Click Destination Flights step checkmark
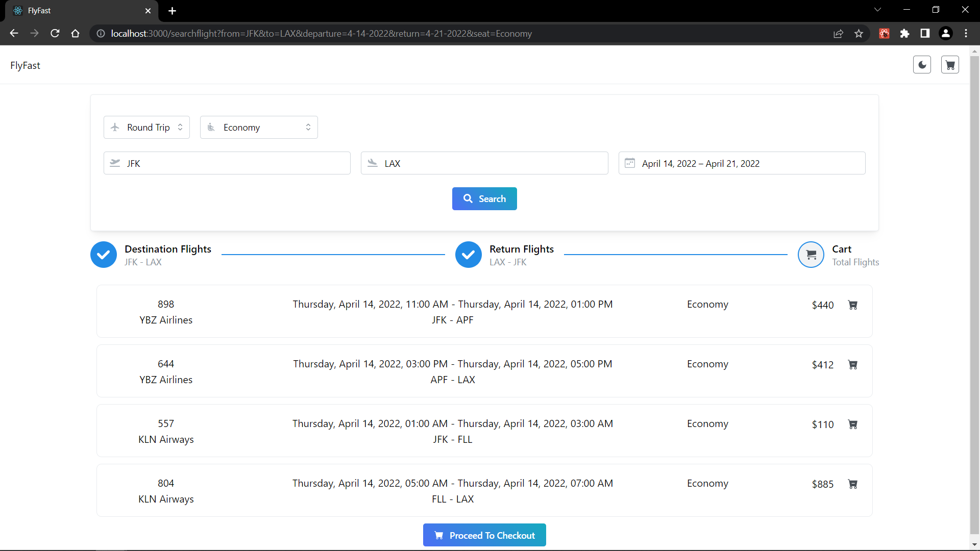Screen dimensions: 980x551 pos(104,255)
